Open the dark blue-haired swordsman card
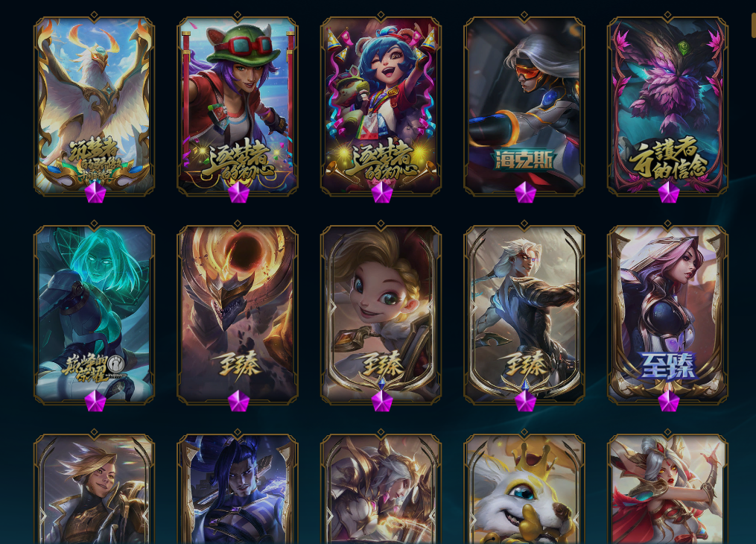The image size is (756, 544). [237, 489]
